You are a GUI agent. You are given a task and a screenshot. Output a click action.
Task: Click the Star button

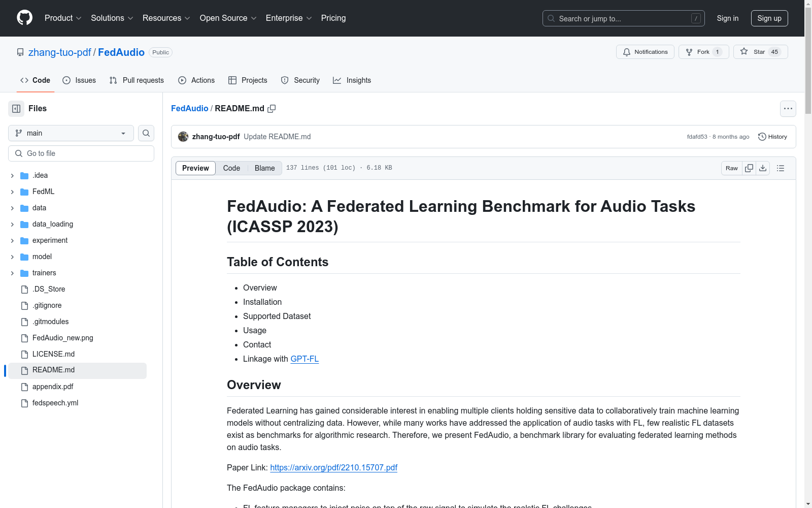pos(760,52)
